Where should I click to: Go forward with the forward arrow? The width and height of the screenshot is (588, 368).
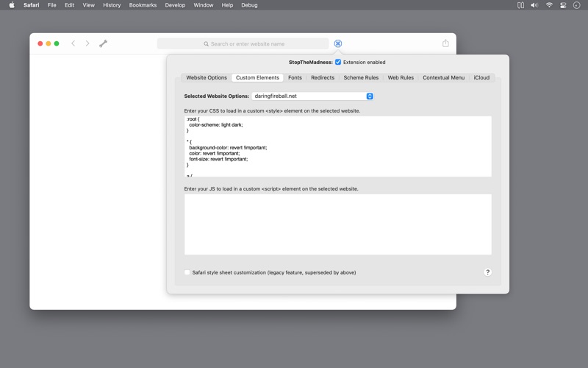point(87,43)
